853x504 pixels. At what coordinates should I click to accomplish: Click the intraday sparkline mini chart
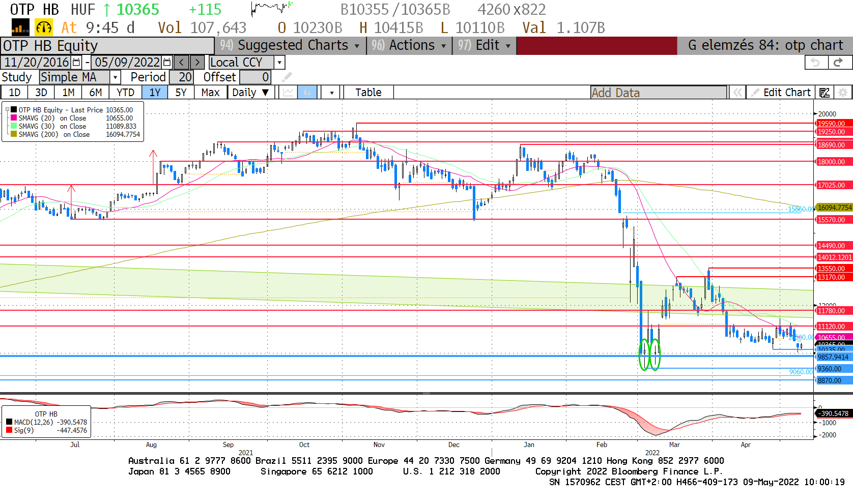(x=272, y=8)
